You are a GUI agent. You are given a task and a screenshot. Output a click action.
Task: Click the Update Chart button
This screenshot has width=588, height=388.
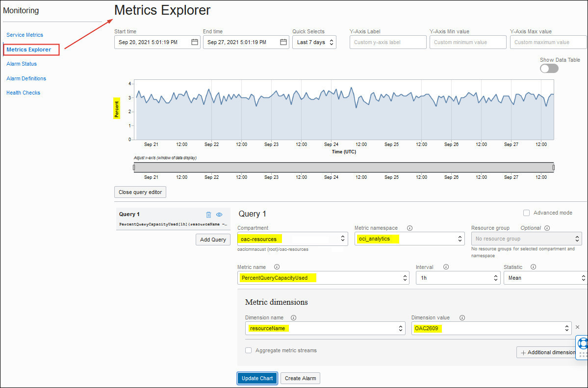coord(256,378)
